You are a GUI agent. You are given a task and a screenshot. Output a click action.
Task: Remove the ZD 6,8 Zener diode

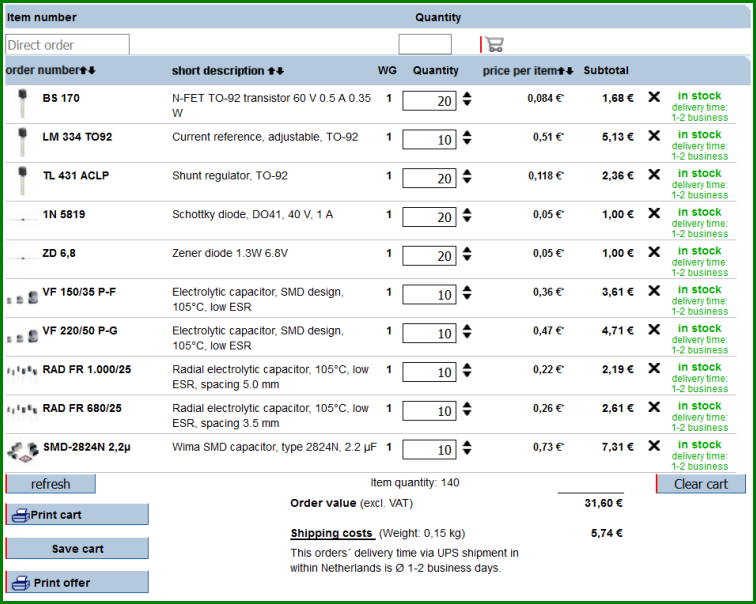pos(654,252)
